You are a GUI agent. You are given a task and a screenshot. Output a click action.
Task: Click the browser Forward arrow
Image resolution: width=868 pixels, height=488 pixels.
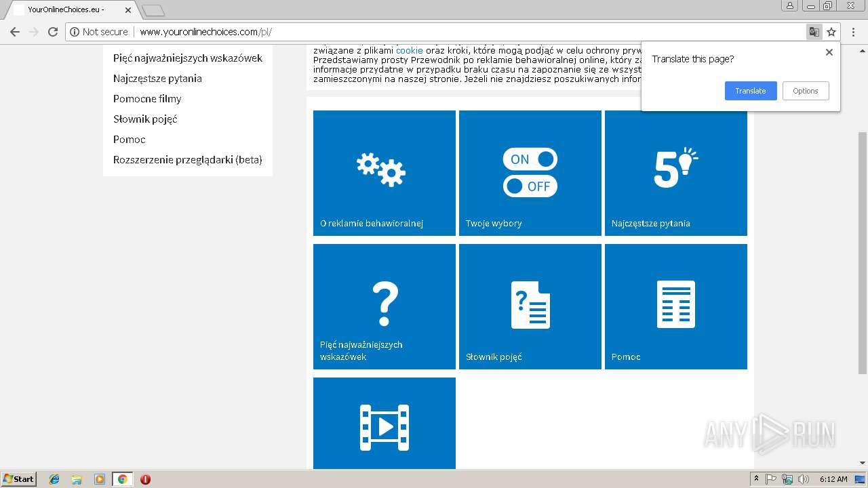point(33,32)
